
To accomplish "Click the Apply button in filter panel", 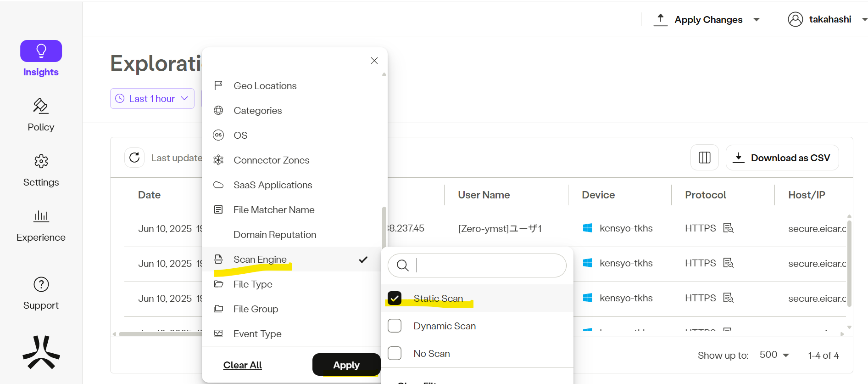I will [x=346, y=365].
